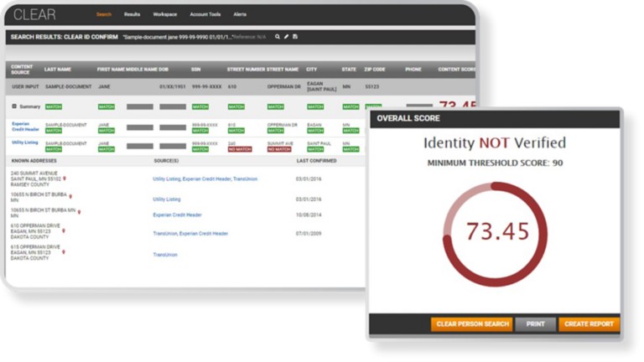Viewport: 644px width, 362px height.
Task: Click the '10/08/2014' last confirmed date
Action: 309,215
